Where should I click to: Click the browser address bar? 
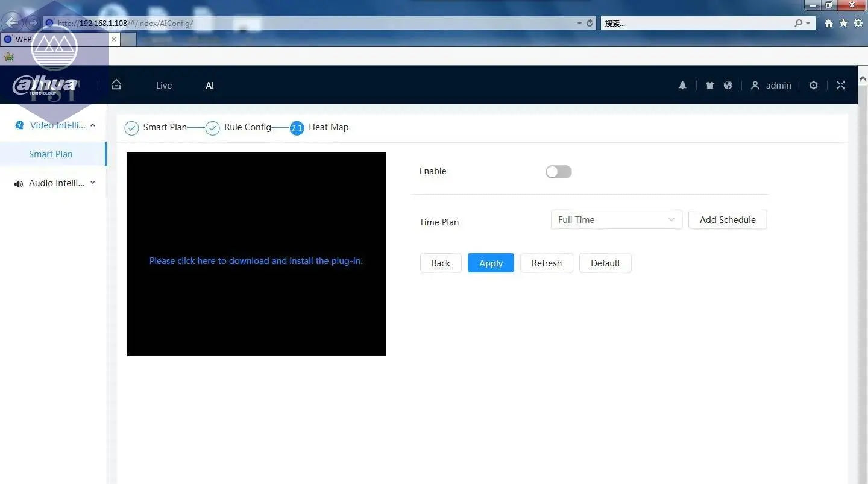[x=313, y=23]
